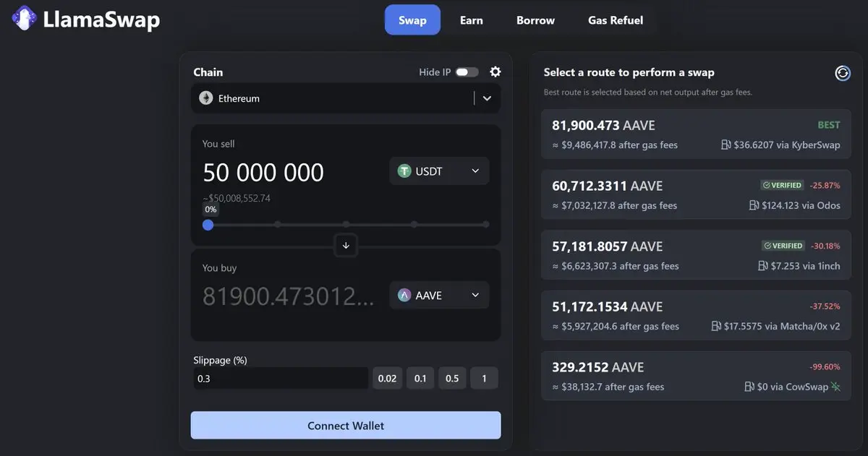Go to the Gas Refuel tab
Image resolution: width=868 pixels, height=456 pixels.
click(x=616, y=20)
